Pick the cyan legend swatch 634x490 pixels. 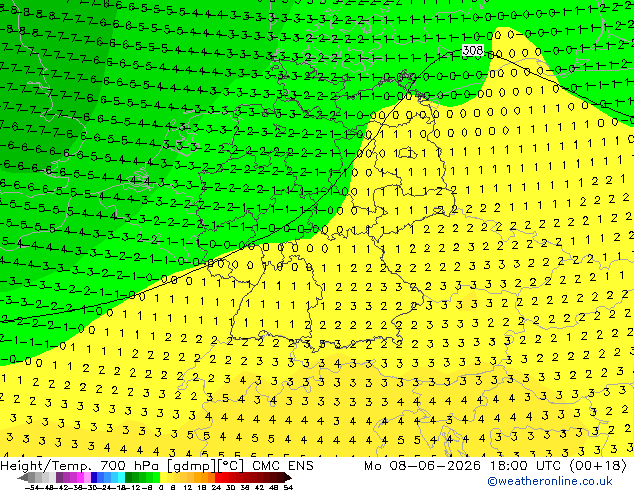pyautogui.click(x=121, y=477)
